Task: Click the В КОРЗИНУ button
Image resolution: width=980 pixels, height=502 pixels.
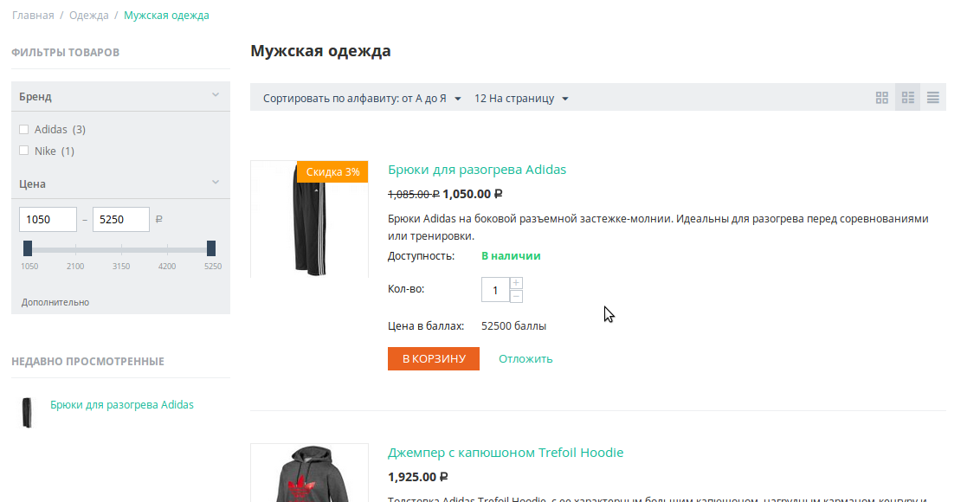Action: coord(434,358)
